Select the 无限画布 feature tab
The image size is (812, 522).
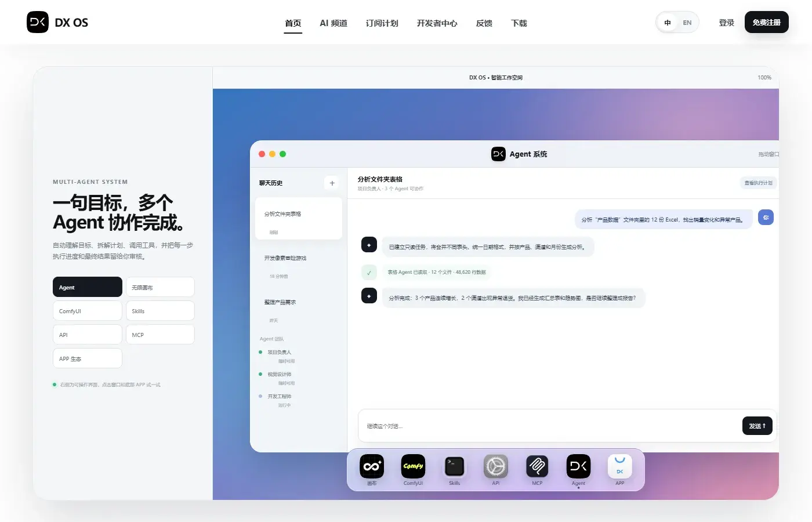[160, 287]
